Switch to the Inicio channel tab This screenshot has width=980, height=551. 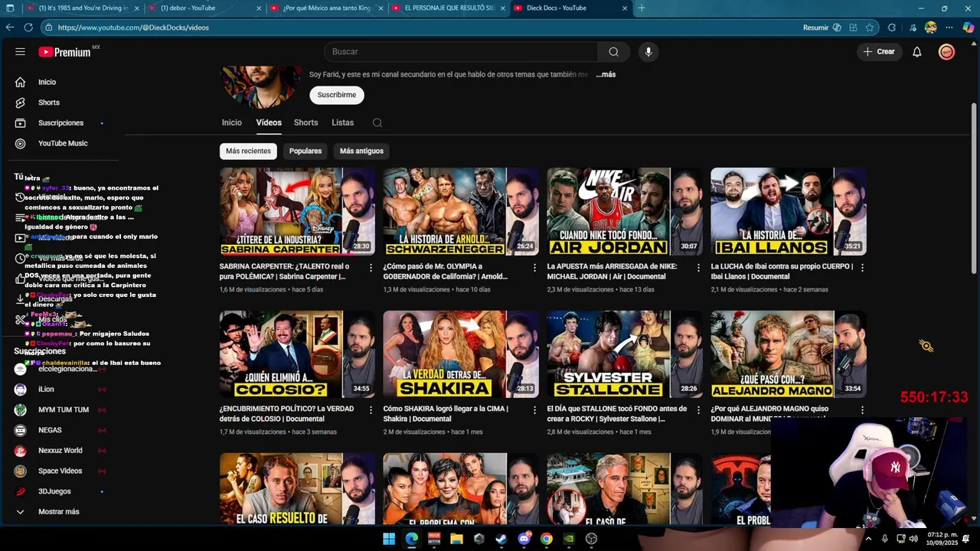point(231,122)
